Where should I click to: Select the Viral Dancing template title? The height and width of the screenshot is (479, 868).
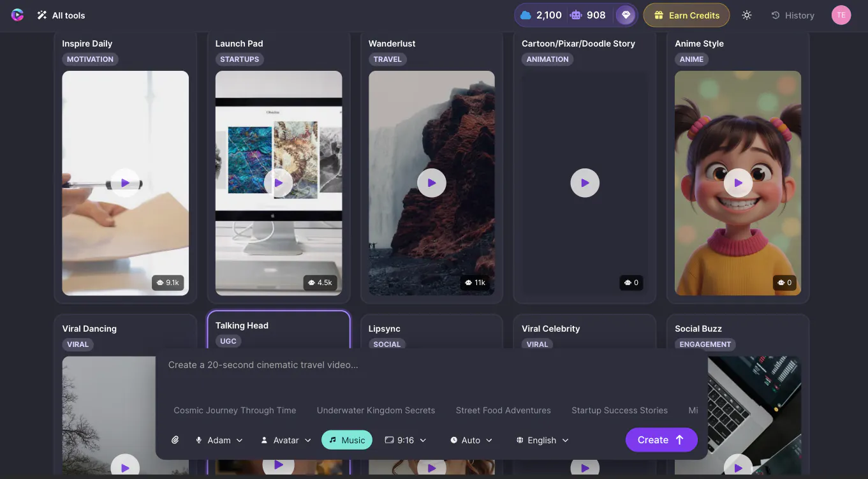(89, 328)
